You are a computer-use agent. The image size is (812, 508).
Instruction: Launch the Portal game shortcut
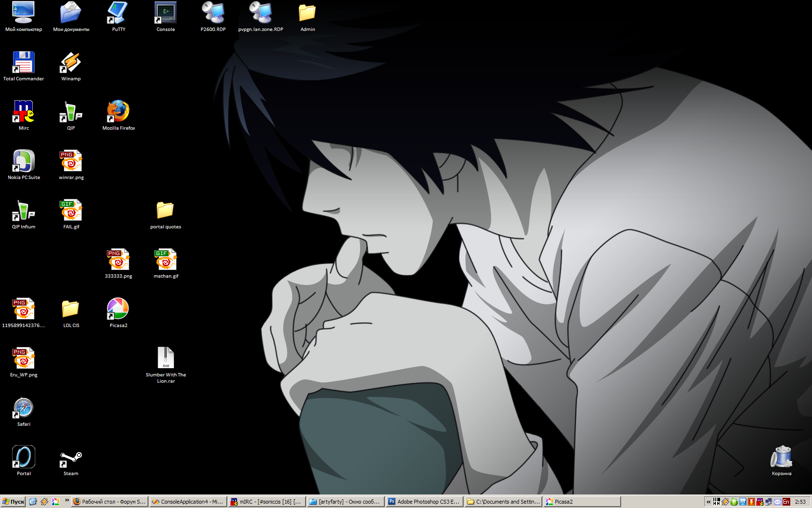tap(23, 461)
